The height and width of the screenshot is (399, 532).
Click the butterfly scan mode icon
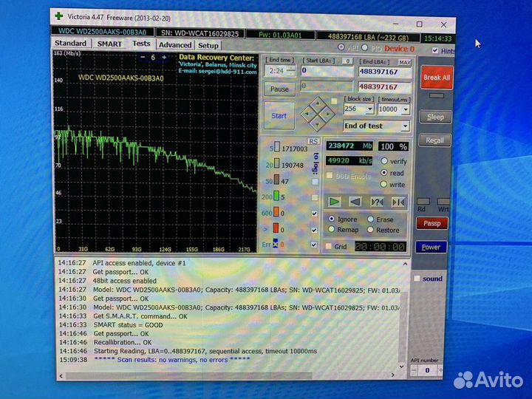click(x=398, y=202)
